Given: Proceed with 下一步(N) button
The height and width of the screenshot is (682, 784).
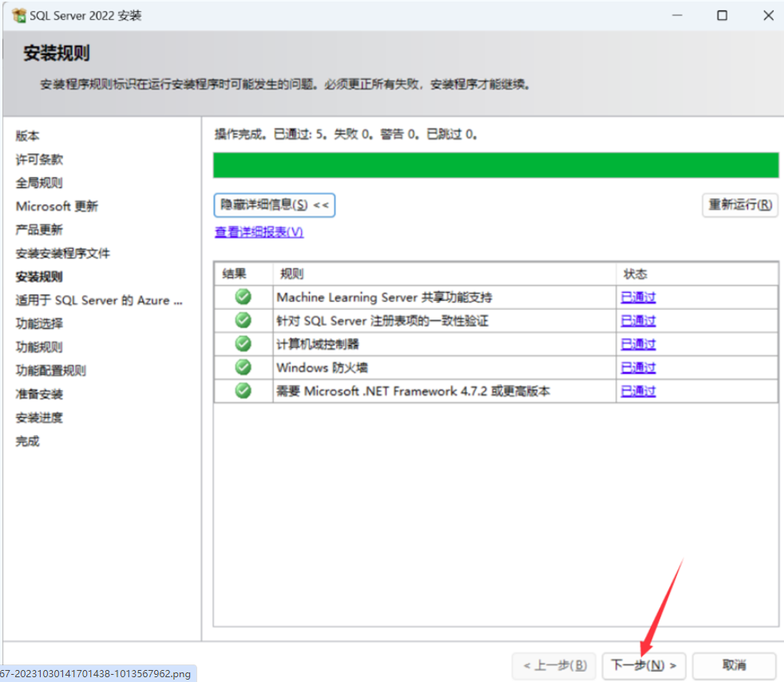Looking at the screenshot, I should (644, 665).
